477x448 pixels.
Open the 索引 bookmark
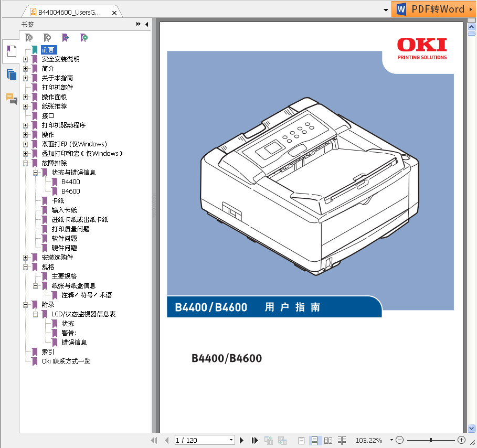[x=48, y=352]
